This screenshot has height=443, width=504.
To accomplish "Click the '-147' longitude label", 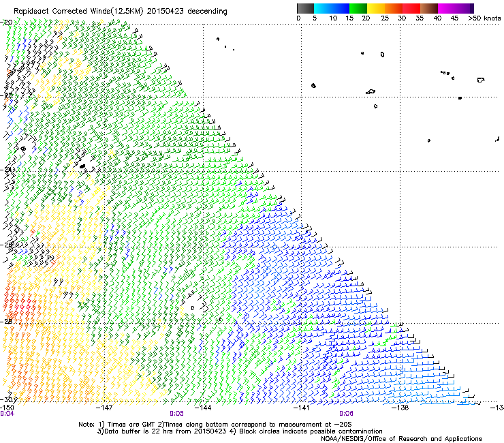I will [x=105, y=408].
